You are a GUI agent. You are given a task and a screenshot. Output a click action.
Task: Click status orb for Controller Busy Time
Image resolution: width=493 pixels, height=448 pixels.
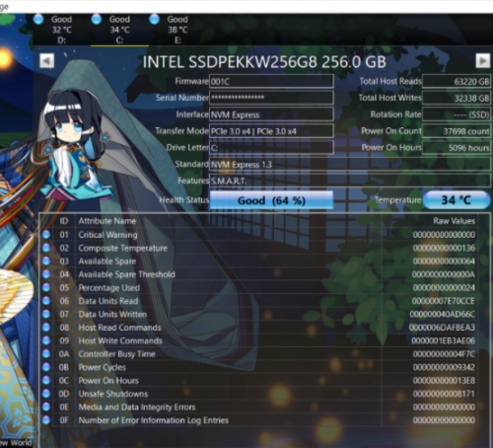pyautogui.click(x=46, y=354)
